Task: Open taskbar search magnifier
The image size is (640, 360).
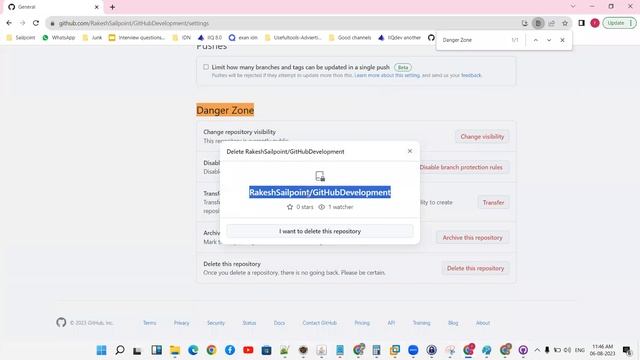Action: coord(120,350)
